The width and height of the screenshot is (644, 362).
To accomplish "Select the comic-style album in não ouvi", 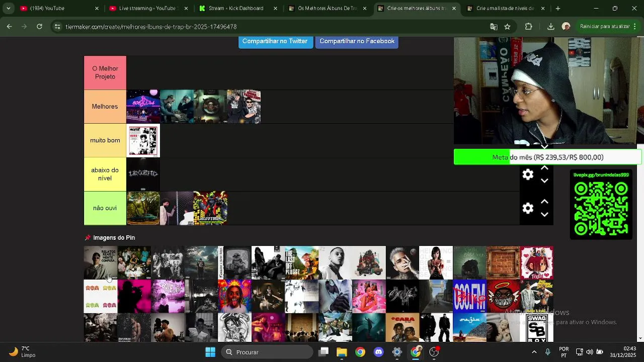I will [x=210, y=208].
